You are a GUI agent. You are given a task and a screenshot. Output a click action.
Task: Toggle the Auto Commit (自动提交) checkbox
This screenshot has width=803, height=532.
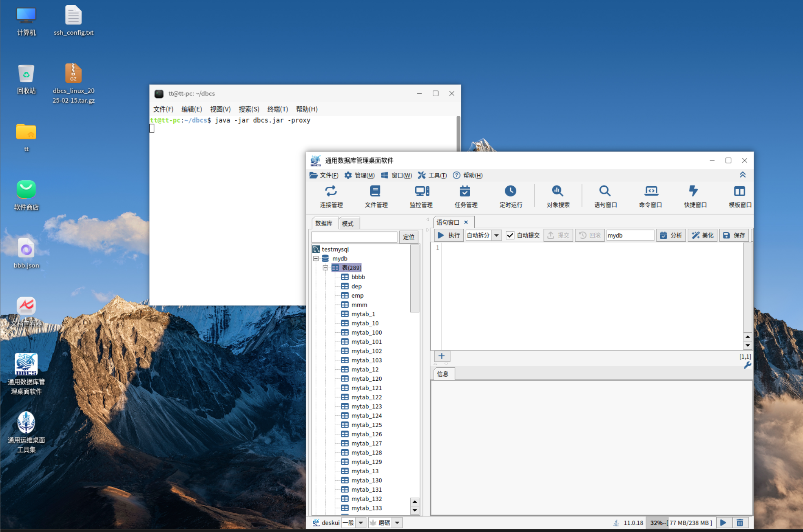(x=510, y=235)
